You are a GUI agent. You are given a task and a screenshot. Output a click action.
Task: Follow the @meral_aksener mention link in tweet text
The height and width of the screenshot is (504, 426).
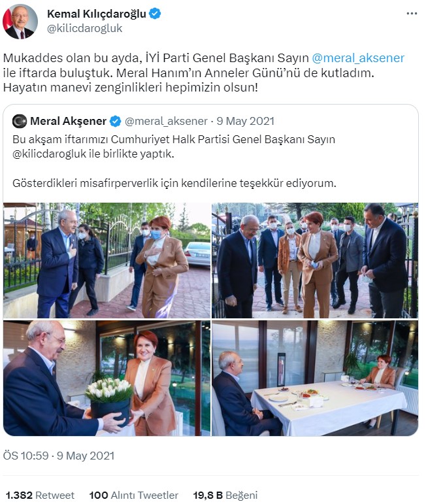(358, 58)
